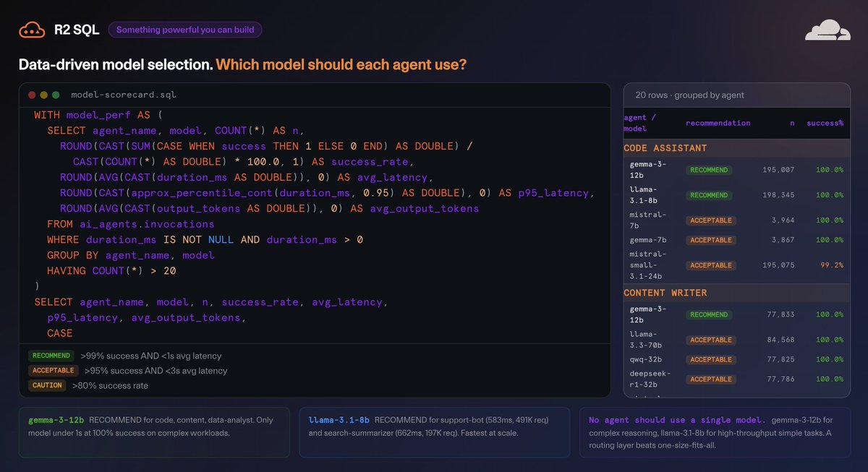Click ACCEPTABLE badge in the llama-3.3-70b row
The width and height of the screenshot is (868, 472).
tap(711, 340)
